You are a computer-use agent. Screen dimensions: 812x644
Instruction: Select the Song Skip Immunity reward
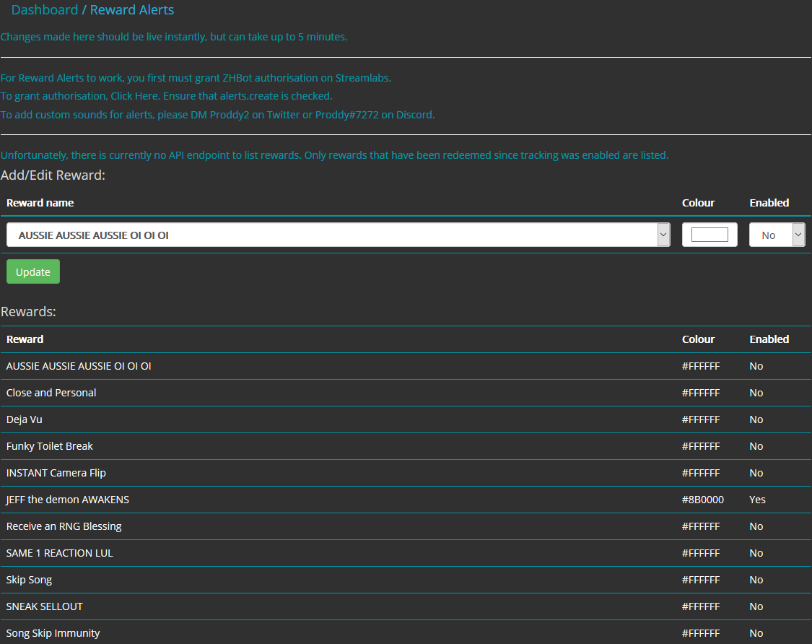53,633
